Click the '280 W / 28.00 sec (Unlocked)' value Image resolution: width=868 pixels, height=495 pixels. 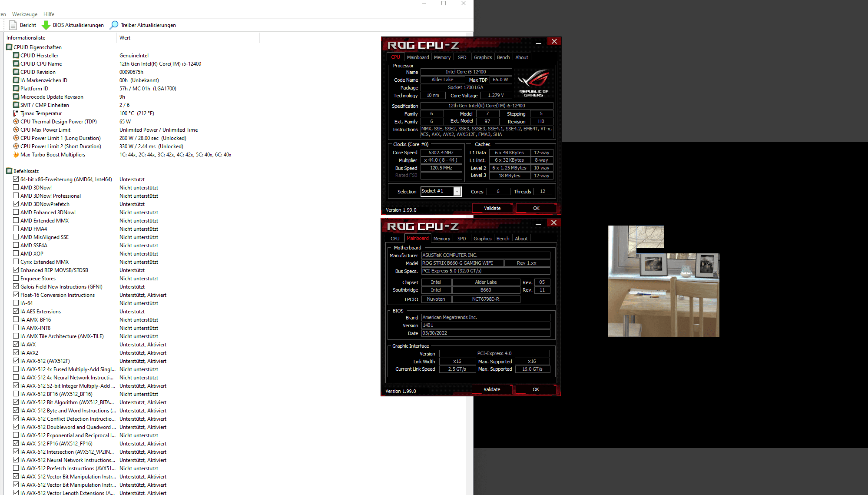(153, 138)
